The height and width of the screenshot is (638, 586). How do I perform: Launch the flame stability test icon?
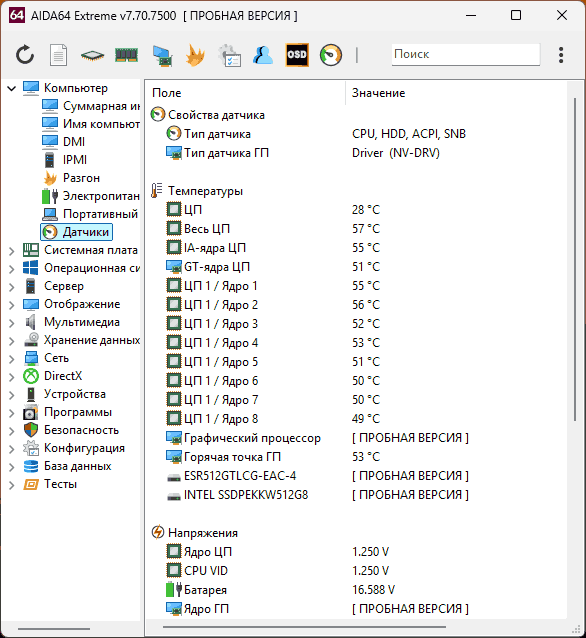tap(195, 55)
